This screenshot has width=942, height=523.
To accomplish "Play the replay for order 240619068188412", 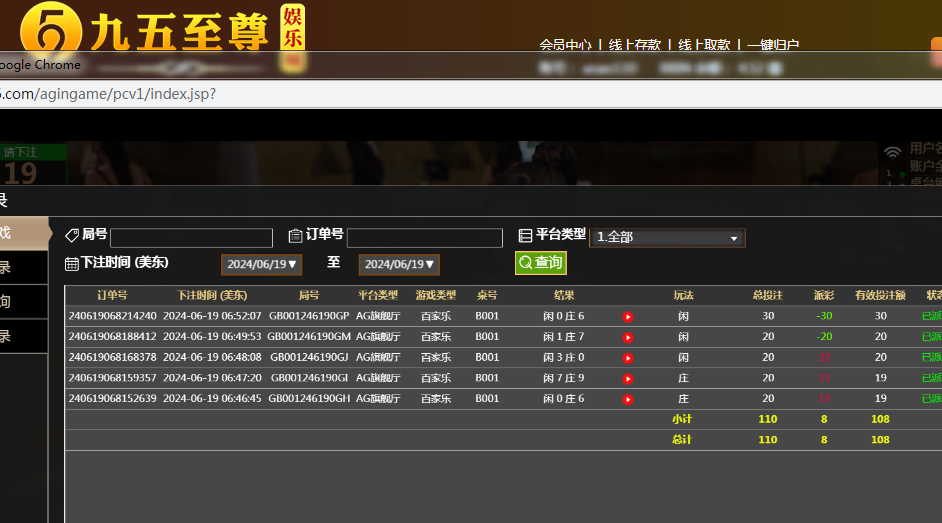I will point(628,338).
